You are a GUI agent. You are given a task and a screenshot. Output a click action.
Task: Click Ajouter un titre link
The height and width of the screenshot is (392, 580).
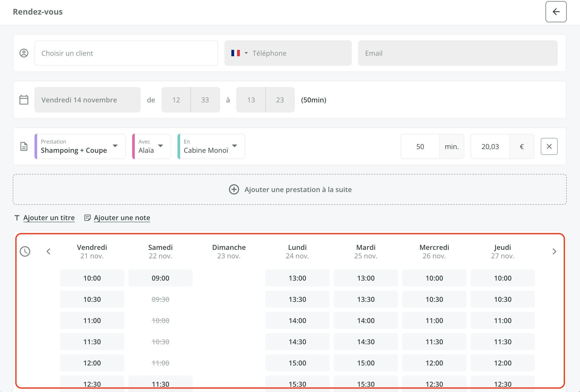click(x=49, y=218)
